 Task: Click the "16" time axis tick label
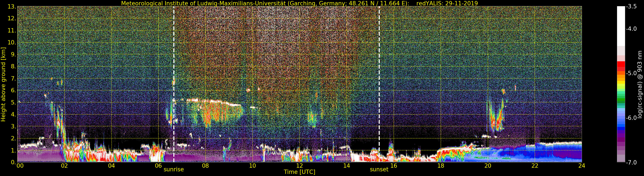394,166
